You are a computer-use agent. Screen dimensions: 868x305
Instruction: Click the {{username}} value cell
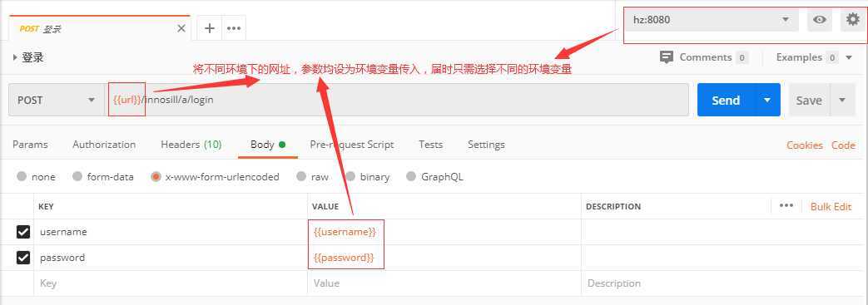[444, 232]
